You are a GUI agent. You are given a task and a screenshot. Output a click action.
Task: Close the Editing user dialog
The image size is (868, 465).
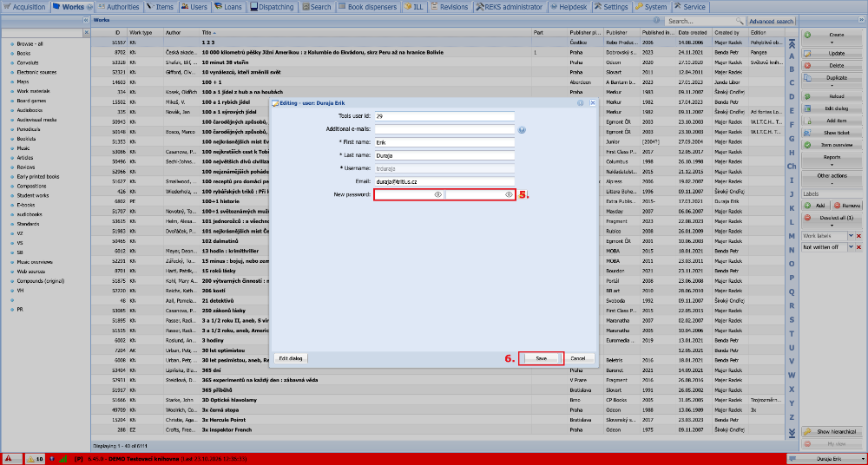[592, 103]
